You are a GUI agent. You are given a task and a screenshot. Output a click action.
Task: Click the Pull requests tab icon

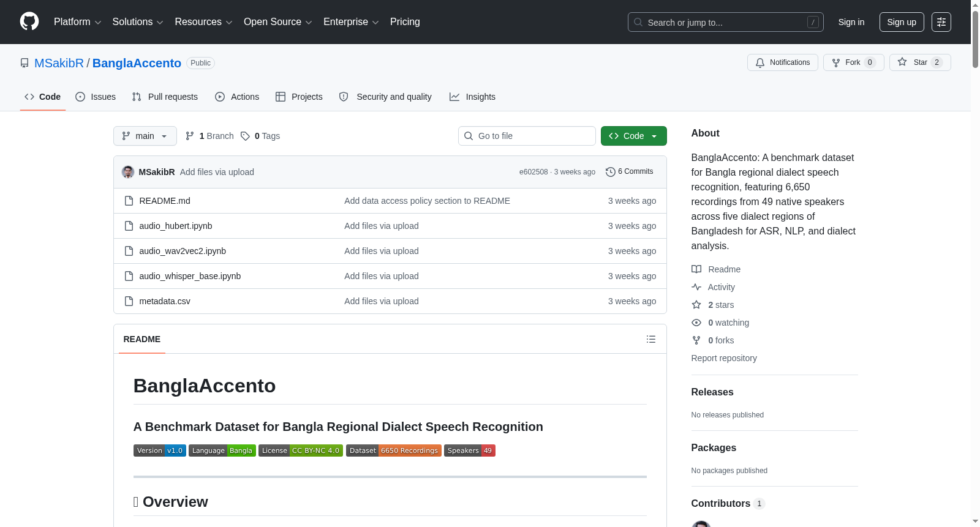coord(137,97)
